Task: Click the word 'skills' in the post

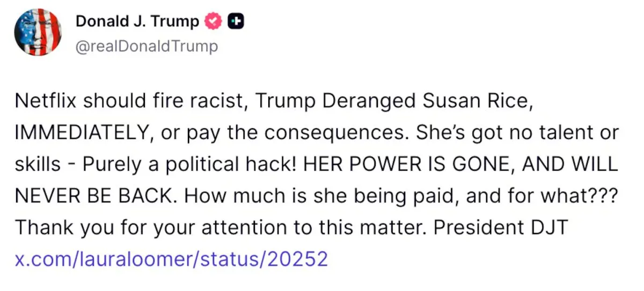Action: pyautogui.click(x=38, y=165)
